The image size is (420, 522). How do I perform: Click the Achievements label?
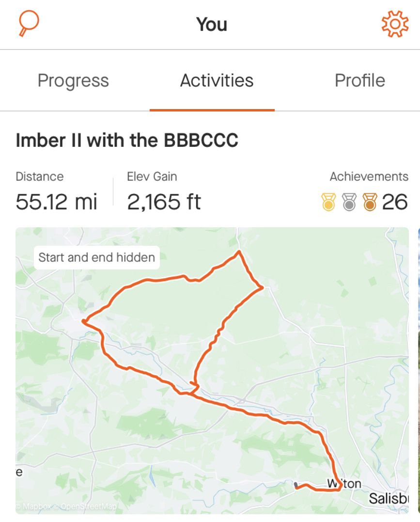pos(369,176)
